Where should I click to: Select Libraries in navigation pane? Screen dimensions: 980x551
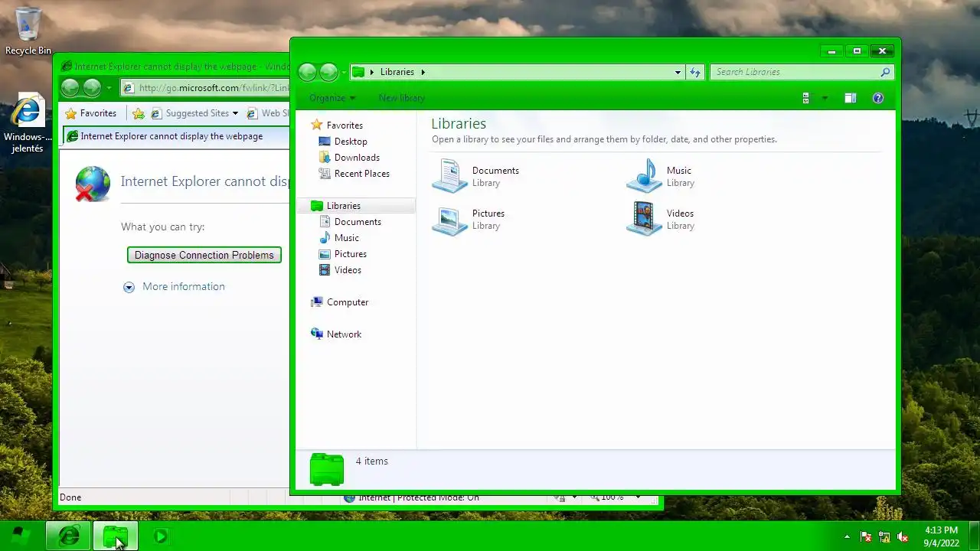(x=343, y=206)
